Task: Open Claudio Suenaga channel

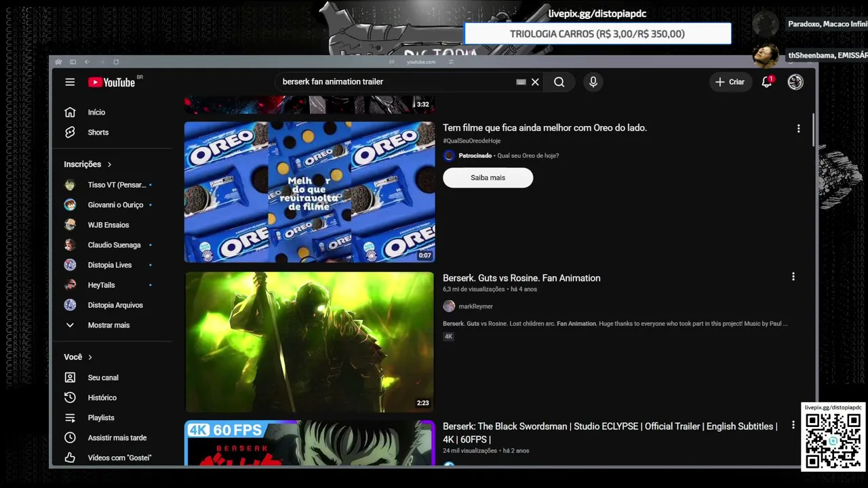Action: (x=114, y=245)
